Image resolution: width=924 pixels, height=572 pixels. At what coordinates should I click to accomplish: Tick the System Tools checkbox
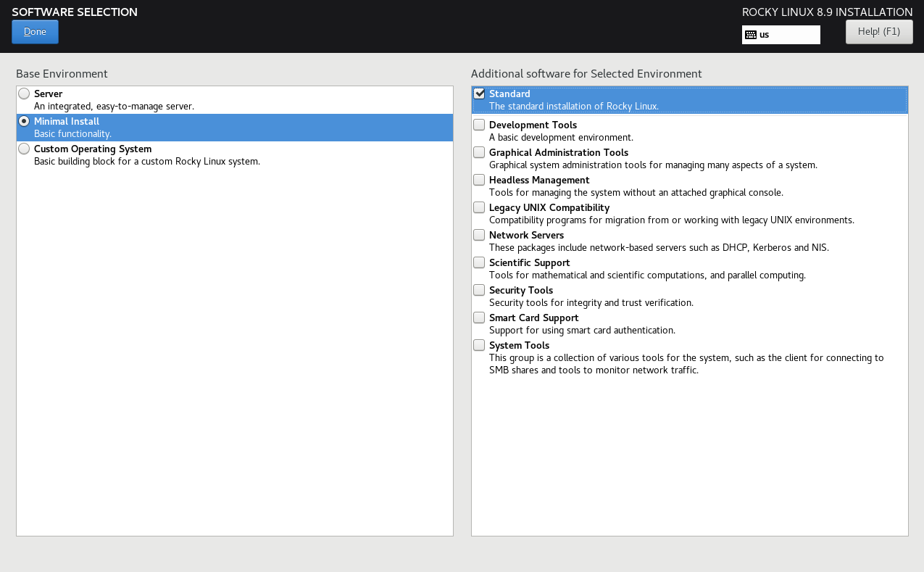[x=479, y=345]
